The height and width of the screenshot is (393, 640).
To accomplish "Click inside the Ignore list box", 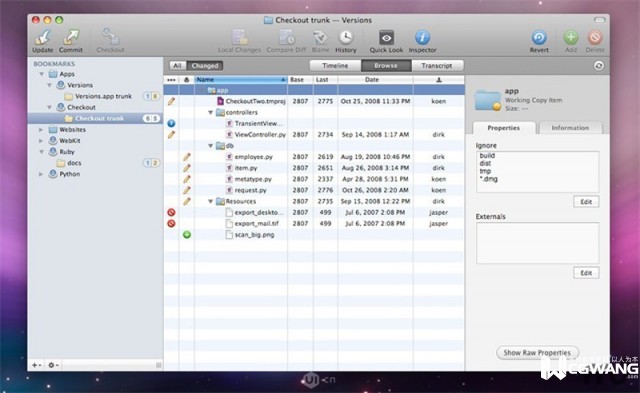I will [x=538, y=172].
